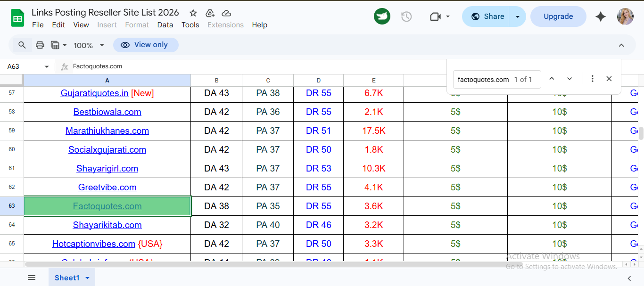This screenshot has height=286, width=644.
Task: Open version history clock icon
Action: click(x=406, y=17)
